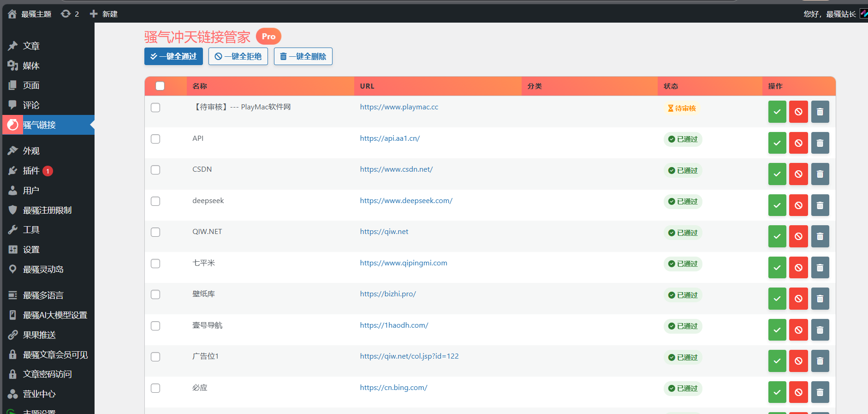Viewport: 868px width, 414px height.
Task: Reject the API link row
Action: point(798,143)
